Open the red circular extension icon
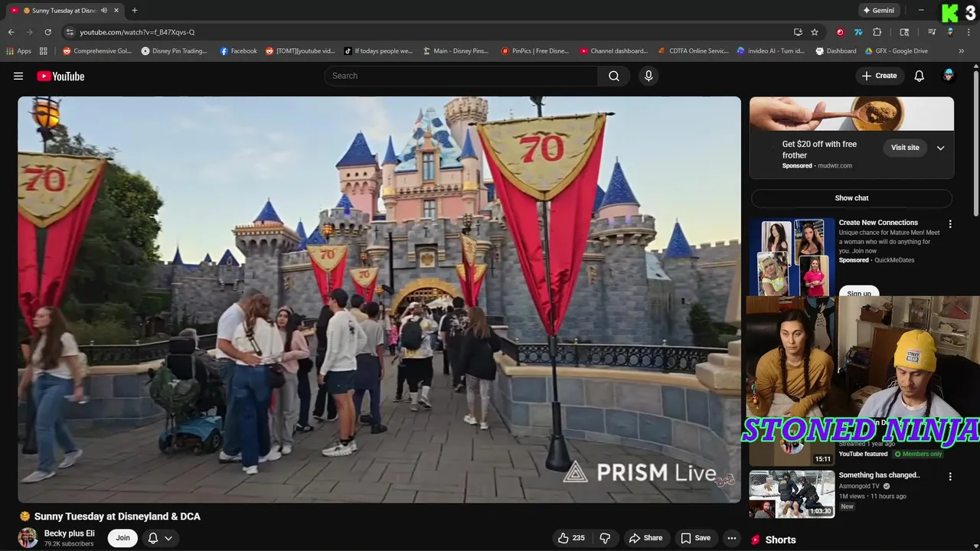The image size is (980, 551). coord(841,32)
